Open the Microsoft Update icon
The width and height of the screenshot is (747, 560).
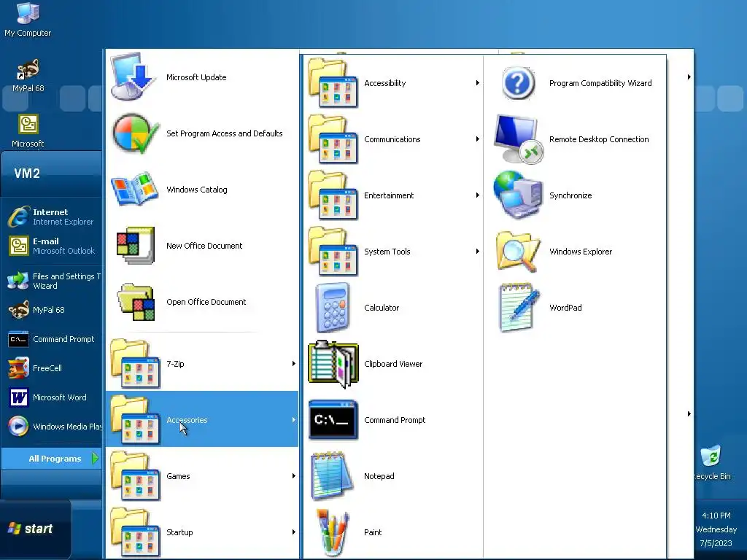click(133, 77)
